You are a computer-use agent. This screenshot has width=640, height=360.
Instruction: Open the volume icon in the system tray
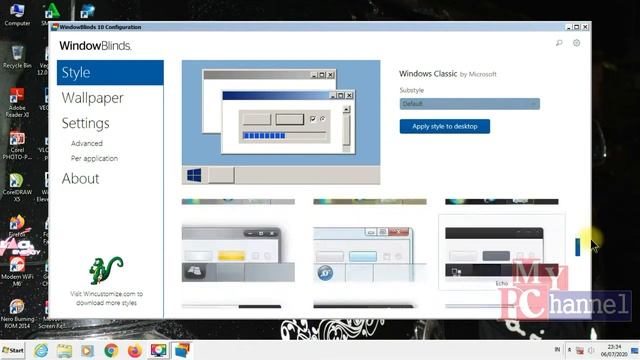(x=591, y=350)
